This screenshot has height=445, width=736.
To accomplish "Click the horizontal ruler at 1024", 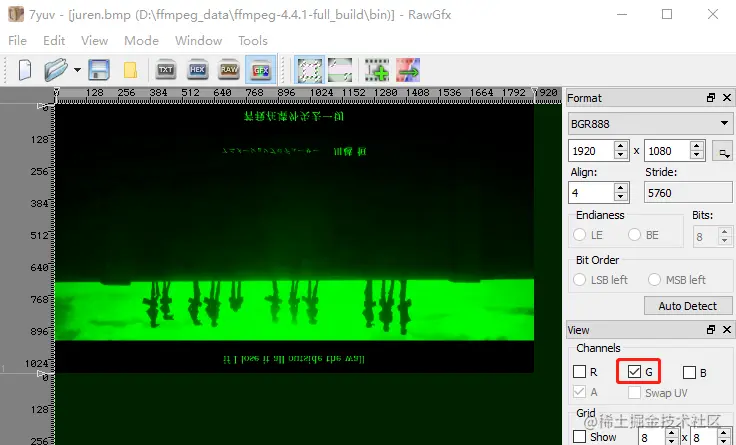I will click(321, 92).
